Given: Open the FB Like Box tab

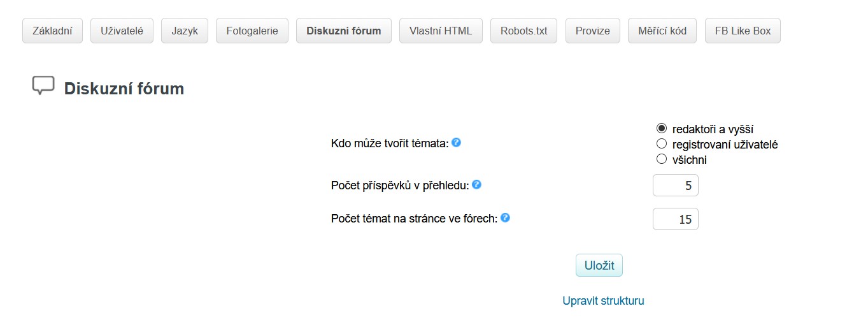Looking at the screenshot, I should 743,31.
